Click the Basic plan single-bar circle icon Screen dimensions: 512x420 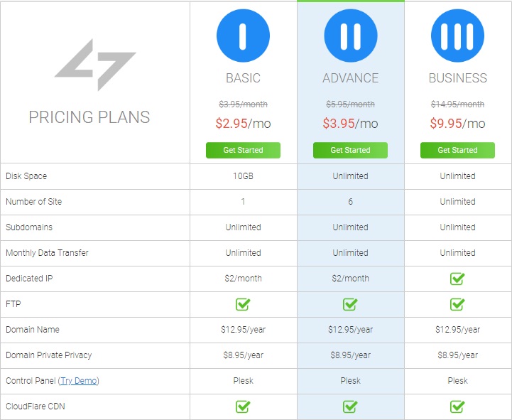(x=243, y=36)
